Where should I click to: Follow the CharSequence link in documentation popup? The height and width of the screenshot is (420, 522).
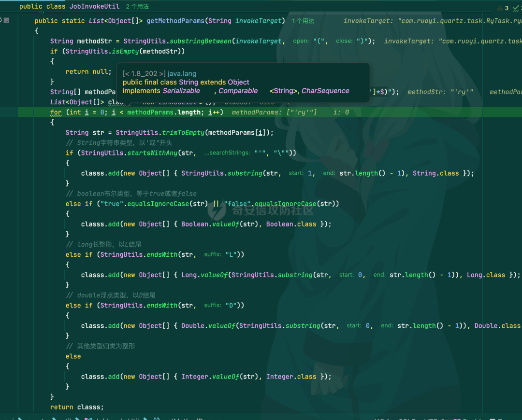[325, 91]
